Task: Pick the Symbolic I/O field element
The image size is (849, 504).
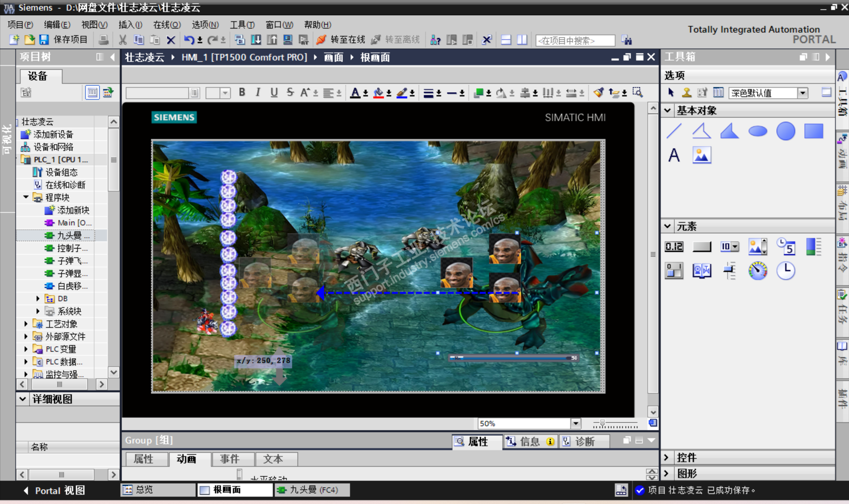Action: click(730, 246)
